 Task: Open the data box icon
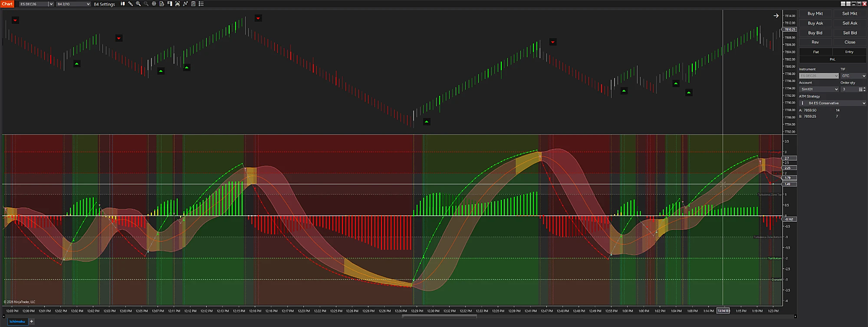[162, 4]
